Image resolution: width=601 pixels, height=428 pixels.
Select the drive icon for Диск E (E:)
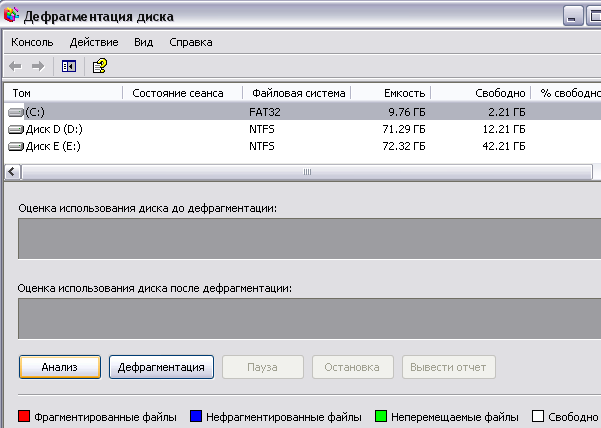click(x=16, y=146)
